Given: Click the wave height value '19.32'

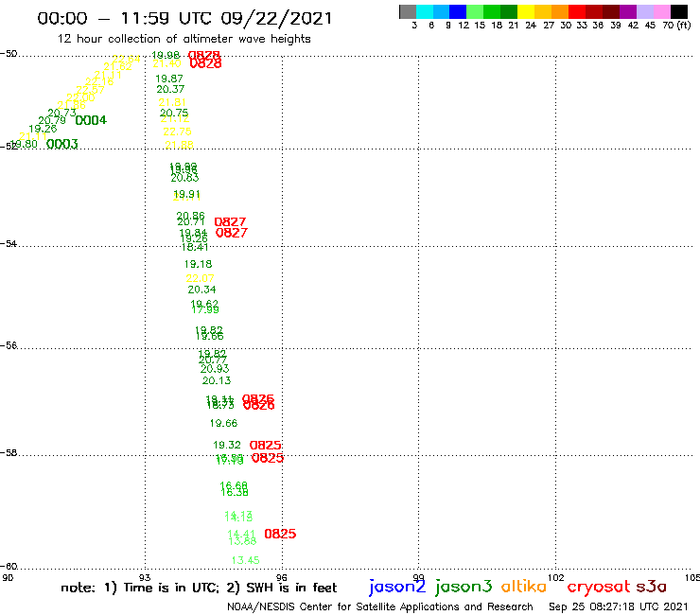Looking at the screenshot, I should point(227,445).
